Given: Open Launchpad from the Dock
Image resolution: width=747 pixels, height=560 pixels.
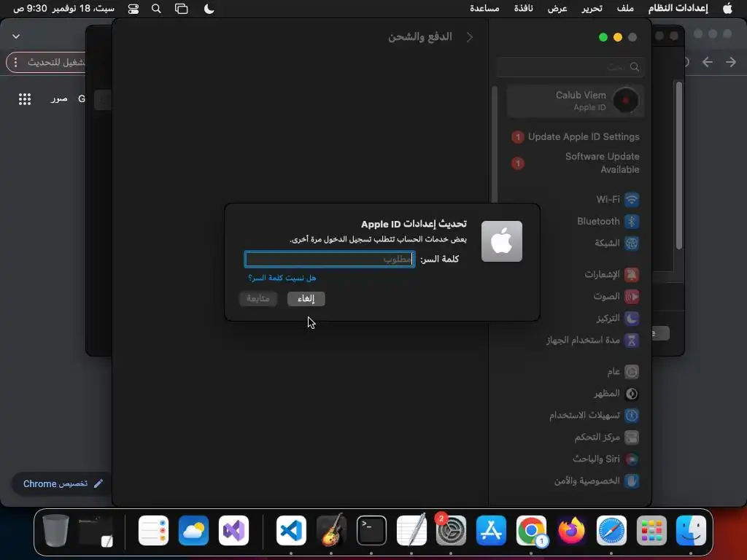Looking at the screenshot, I should pos(651,531).
